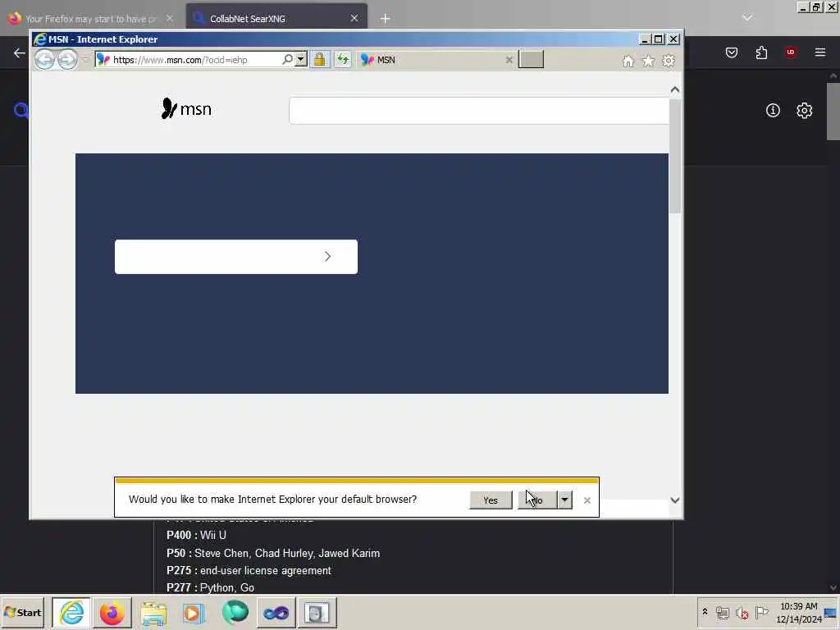Click the muted volume tray icon
Screen dimensions: 840x630
click(x=742, y=612)
